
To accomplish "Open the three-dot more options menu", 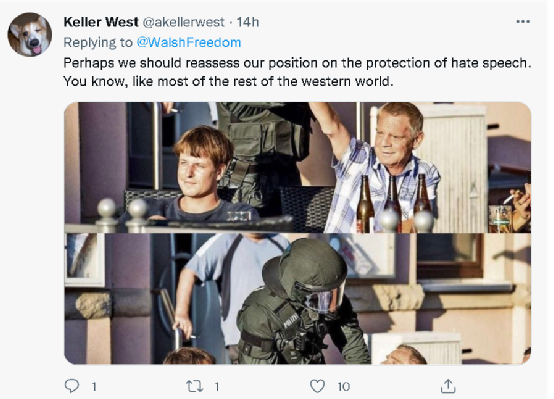I will (523, 22).
